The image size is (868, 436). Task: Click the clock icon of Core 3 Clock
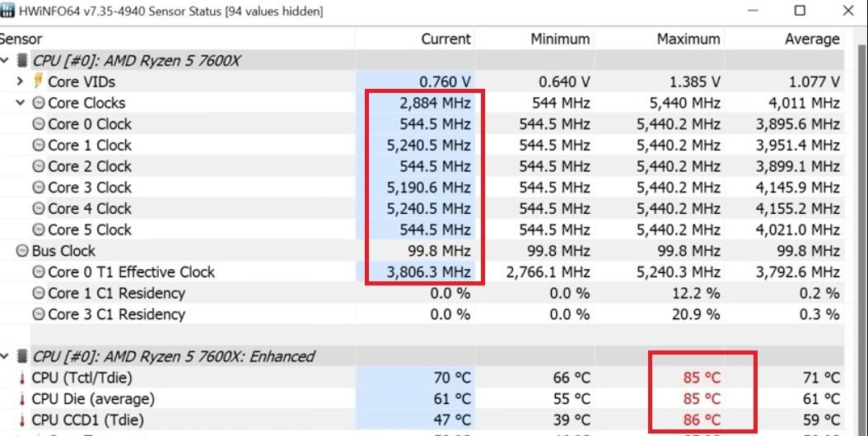coord(38,187)
